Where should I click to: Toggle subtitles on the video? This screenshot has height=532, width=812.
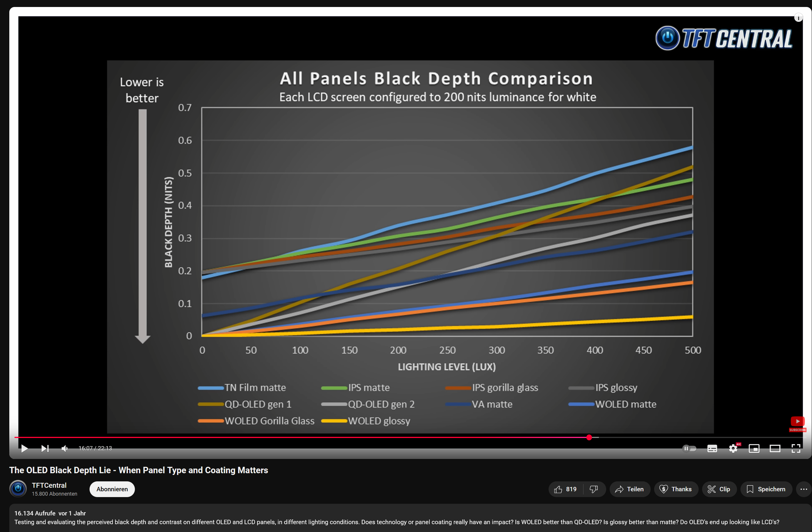pos(712,448)
